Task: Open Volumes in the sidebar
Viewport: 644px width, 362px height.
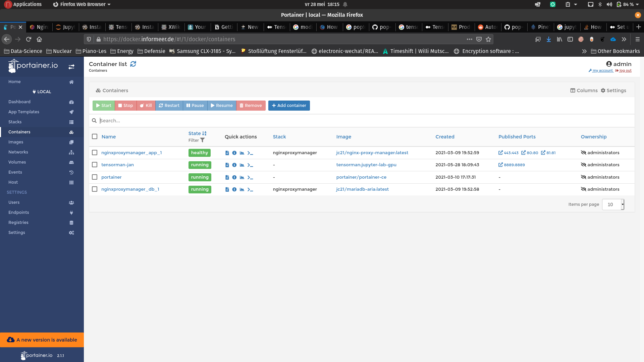Action: pos(17,162)
